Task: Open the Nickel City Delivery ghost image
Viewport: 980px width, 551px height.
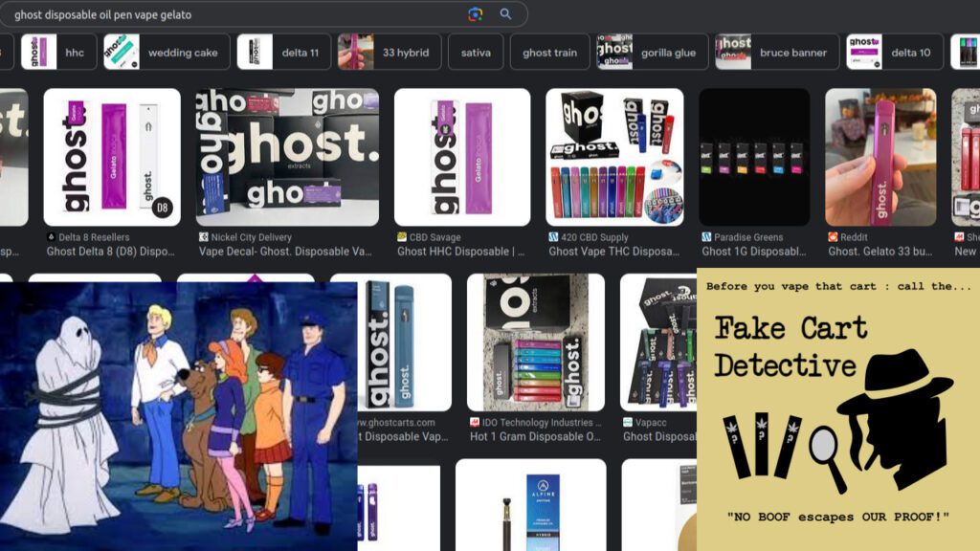Action: click(x=287, y=157)
